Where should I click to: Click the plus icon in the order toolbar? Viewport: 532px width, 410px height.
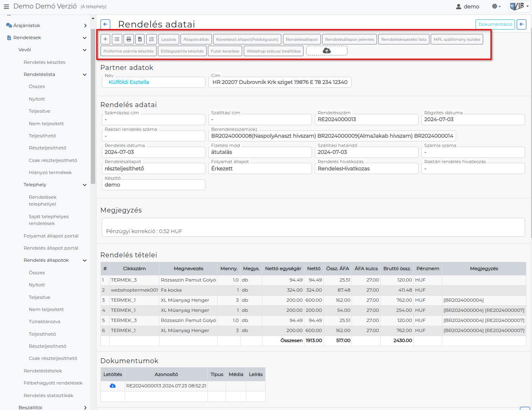tap(105, 39)
